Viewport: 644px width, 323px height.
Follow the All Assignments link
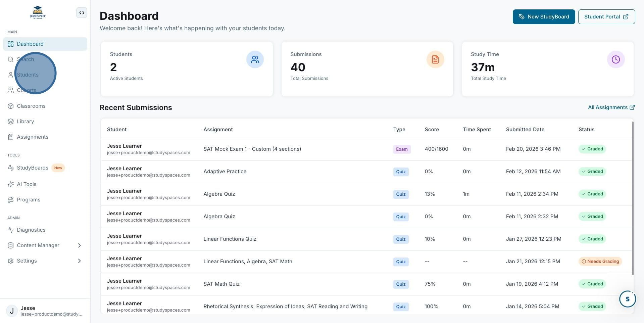coord(611,107)
